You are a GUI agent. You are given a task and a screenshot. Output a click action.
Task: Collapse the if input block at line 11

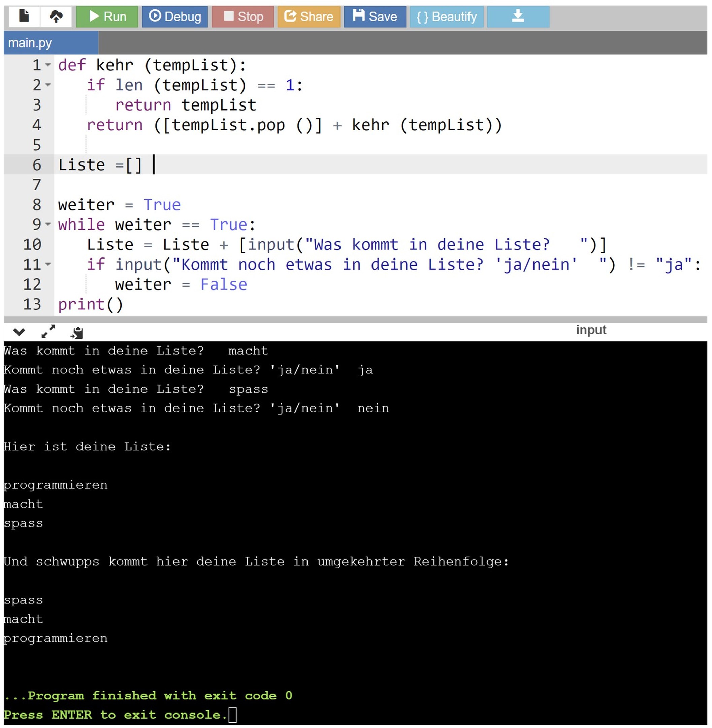point(48,264)
